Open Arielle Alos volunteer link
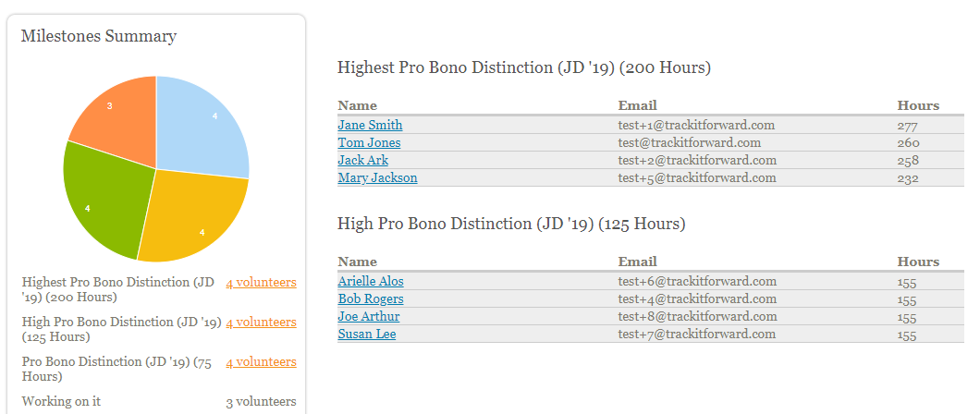 click(x=371, y=281)
